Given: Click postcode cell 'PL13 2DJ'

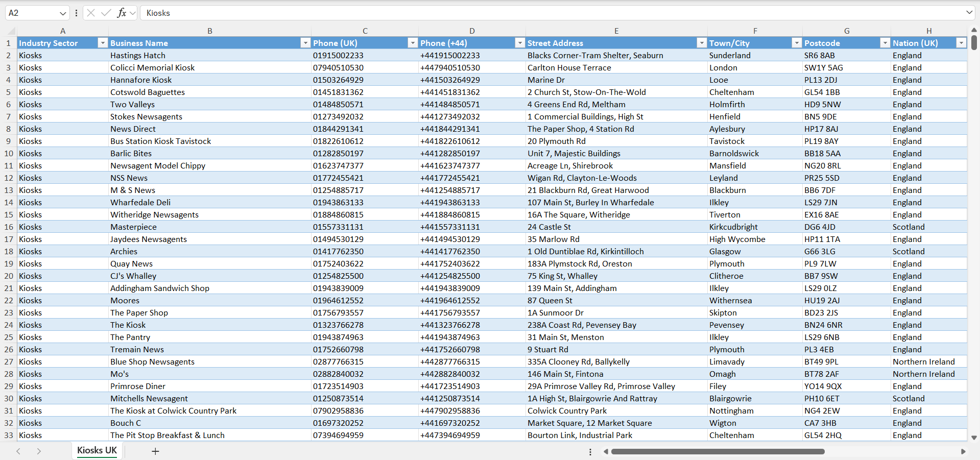Looking at the screenshot, I should pos(847,80).
